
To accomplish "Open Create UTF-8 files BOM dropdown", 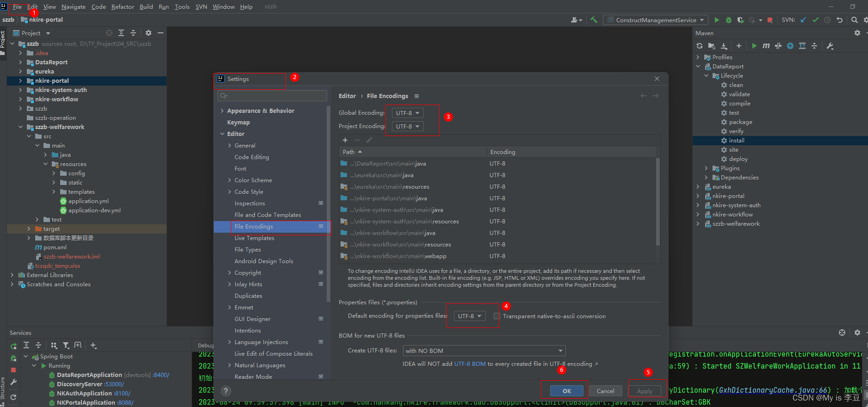I will 484,351.
